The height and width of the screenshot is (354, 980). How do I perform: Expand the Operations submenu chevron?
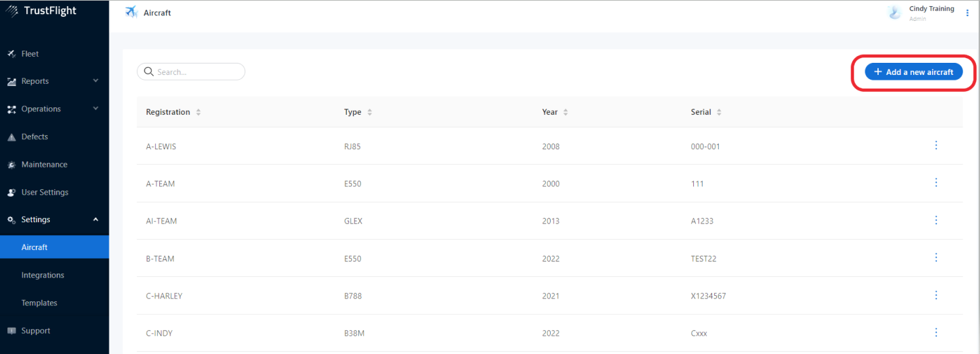coord(96,109)
